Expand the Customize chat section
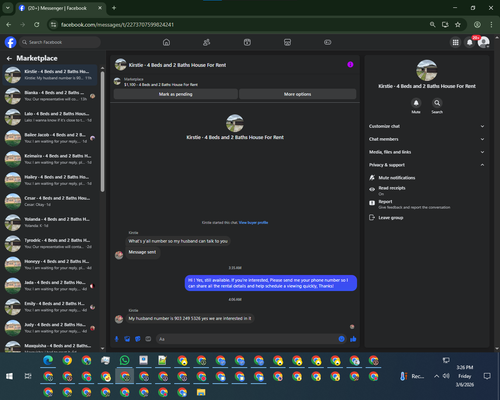500x400 pixels. pos(427,126)
